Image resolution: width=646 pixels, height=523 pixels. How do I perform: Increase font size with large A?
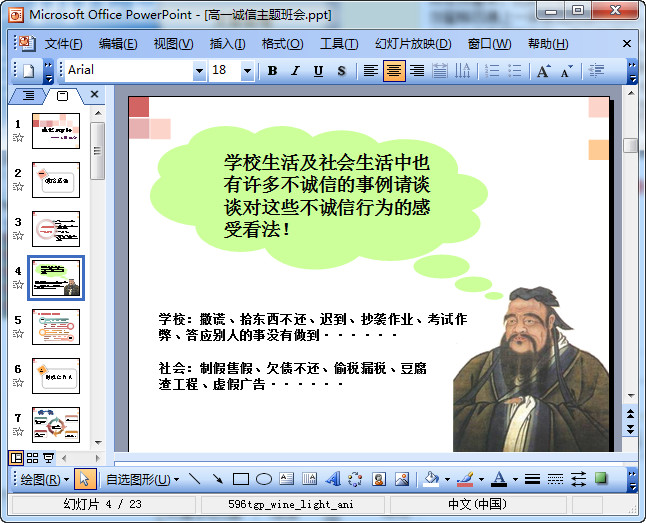pyautogui.click(x=543, y=71)
